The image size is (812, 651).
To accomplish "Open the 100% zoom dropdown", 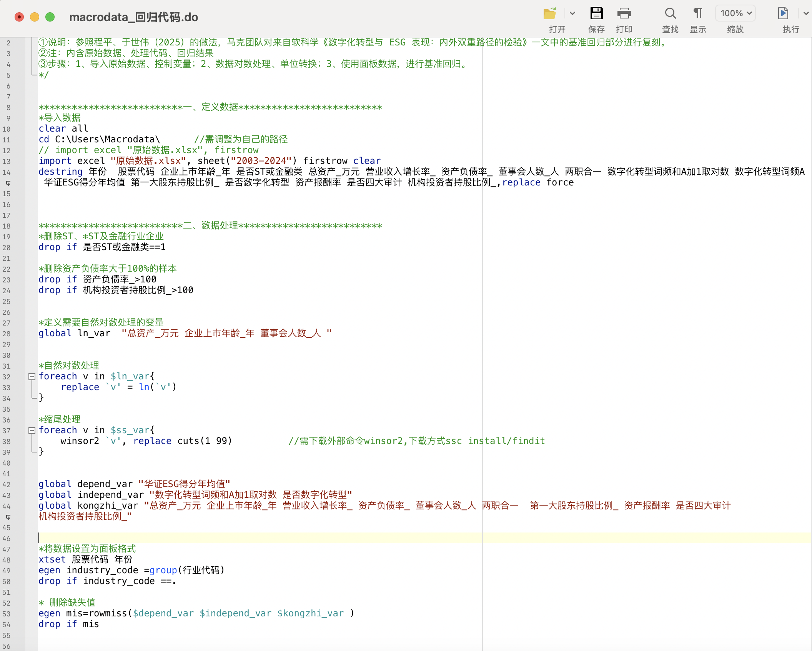I will coord(735,14).
